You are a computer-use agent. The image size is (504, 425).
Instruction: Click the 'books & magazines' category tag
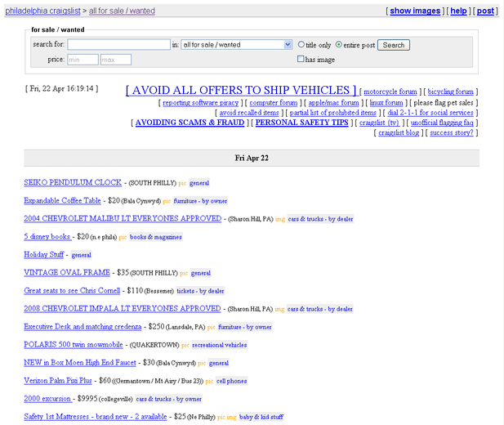(x=156, y=237)
